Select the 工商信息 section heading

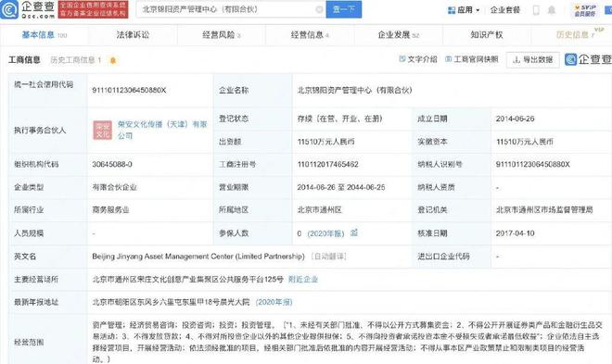(x=25, y=60)
